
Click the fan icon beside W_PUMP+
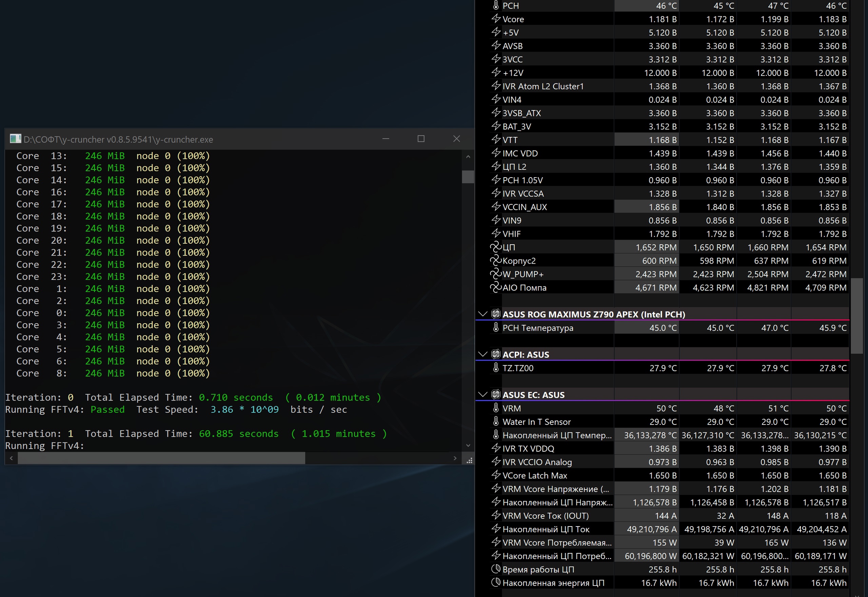(496, 274)
